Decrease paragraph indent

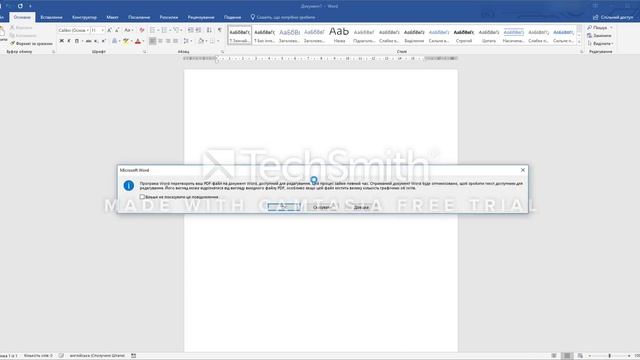click(190, 30)
